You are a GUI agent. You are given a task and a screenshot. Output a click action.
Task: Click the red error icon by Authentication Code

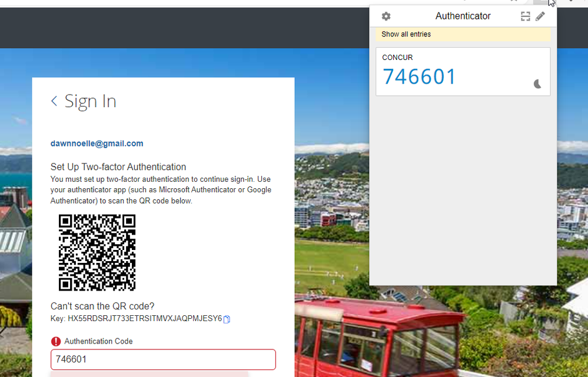(56, 341)
